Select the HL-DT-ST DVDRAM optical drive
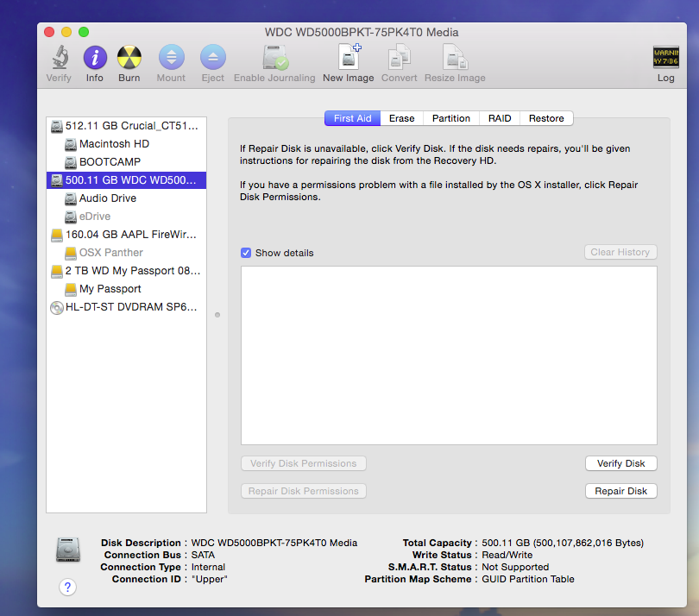 [x=126, y=307]
